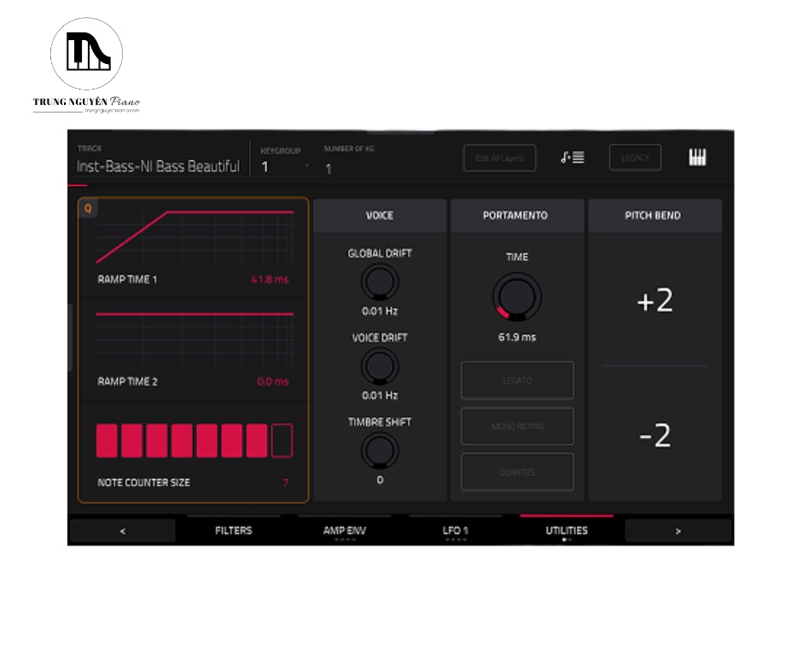Click the note list icon
The image size is (802, 672).
572,158
